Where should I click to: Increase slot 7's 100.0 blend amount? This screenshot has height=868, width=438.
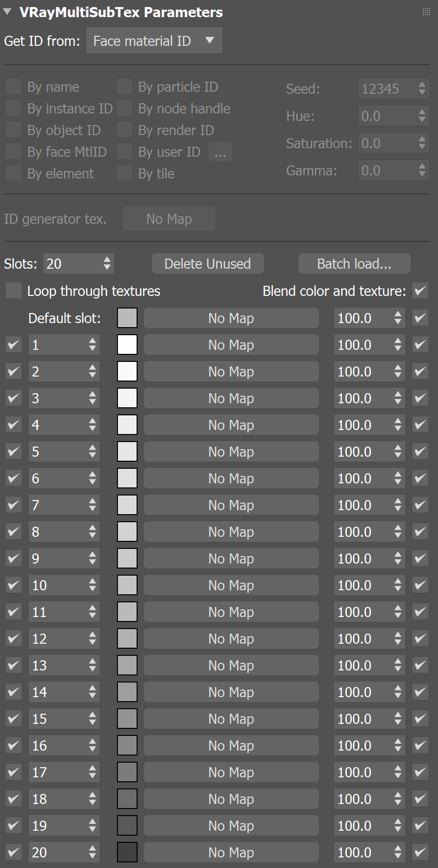pos(399,502)
